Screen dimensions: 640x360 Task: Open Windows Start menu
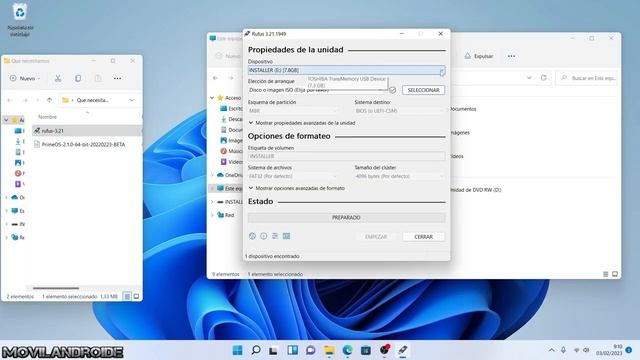pyautogui.click(x=237, y=350)
